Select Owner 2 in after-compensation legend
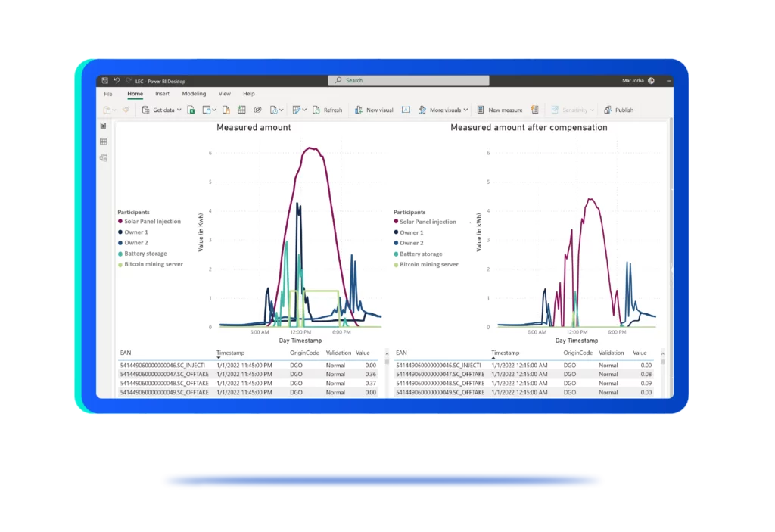This screenshot has width=775, height=532. [x=409, y=243]
